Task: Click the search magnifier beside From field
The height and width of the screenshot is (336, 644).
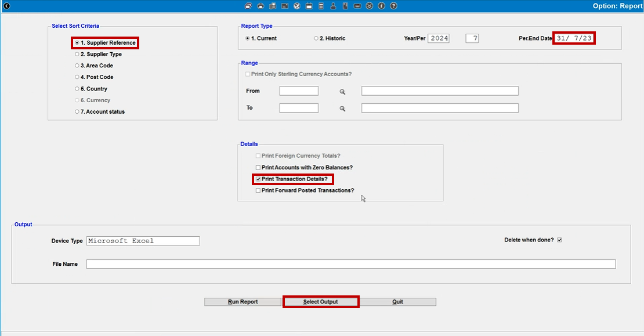Action: 342,92
